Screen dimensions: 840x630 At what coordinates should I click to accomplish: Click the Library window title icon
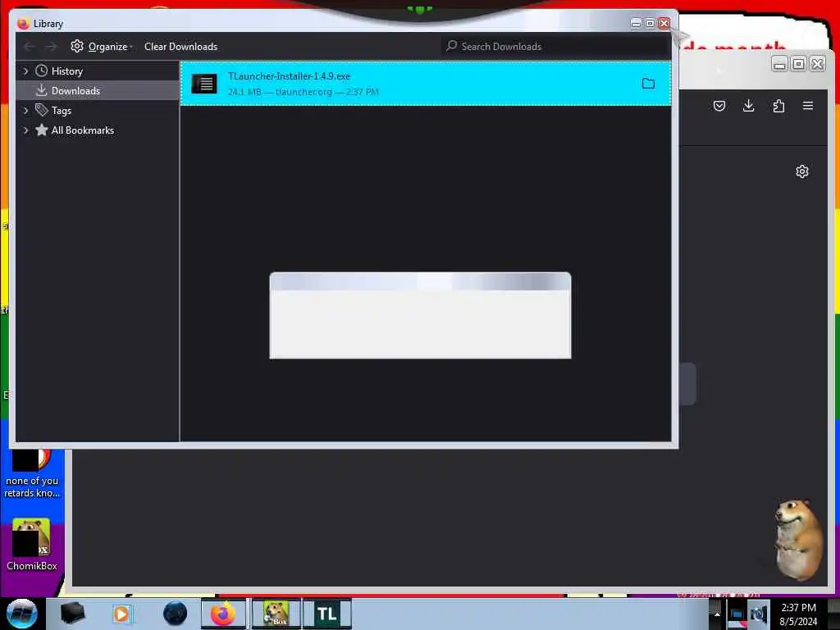tap(23, 24)
